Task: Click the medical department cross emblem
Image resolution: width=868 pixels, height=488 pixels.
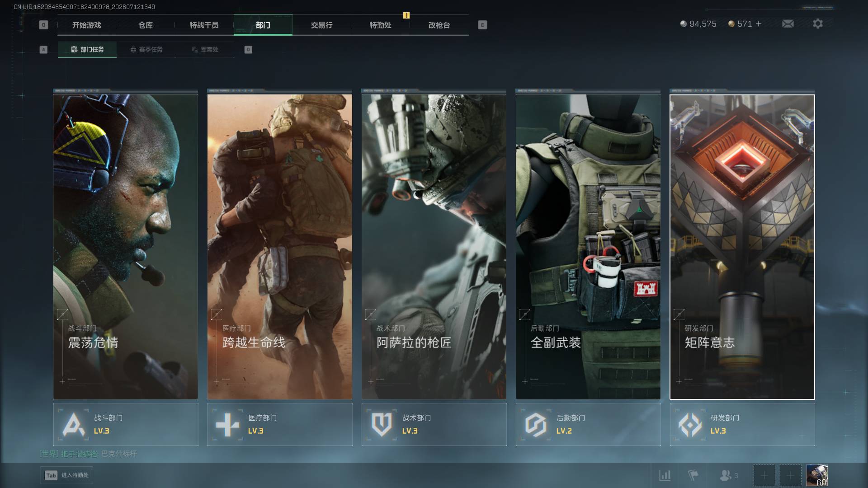Action: click(x=227, y=425)
